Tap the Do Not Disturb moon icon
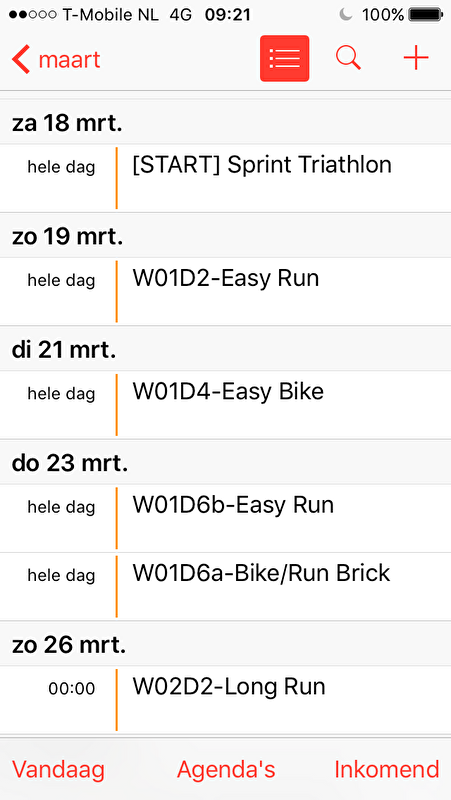Screen dimensions: 451x800 [346, 14]
